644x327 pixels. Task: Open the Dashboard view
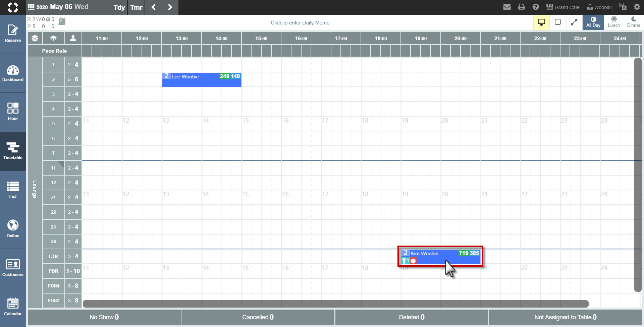pyautogui.click(x=13, y=73)
